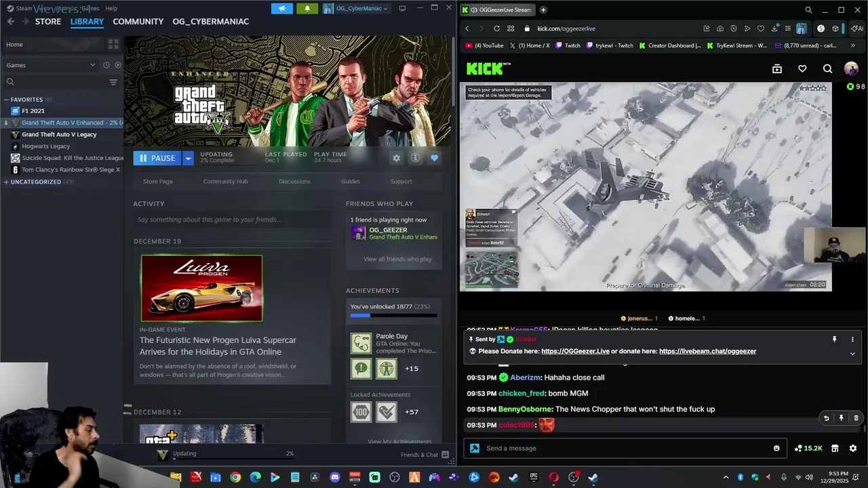
Task: Click Kick browser back arrow
Action: coord(467,28)
